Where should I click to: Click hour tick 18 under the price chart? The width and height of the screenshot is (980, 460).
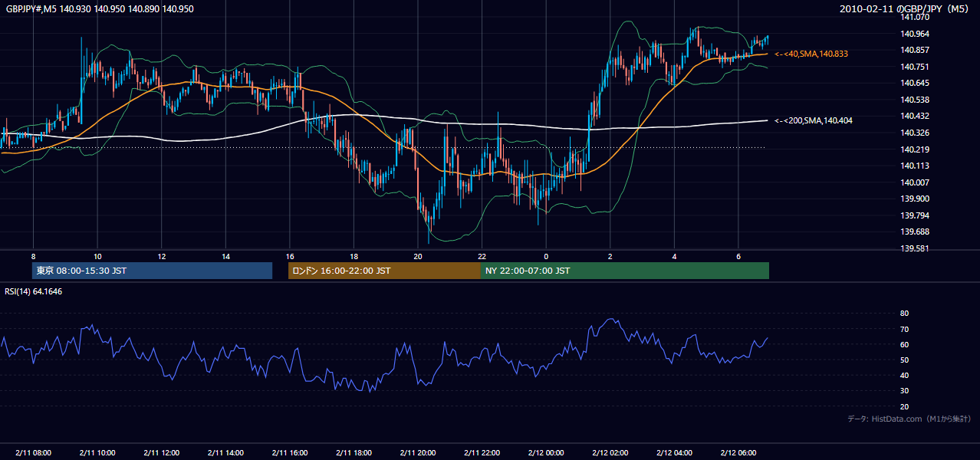click(354, 256)
